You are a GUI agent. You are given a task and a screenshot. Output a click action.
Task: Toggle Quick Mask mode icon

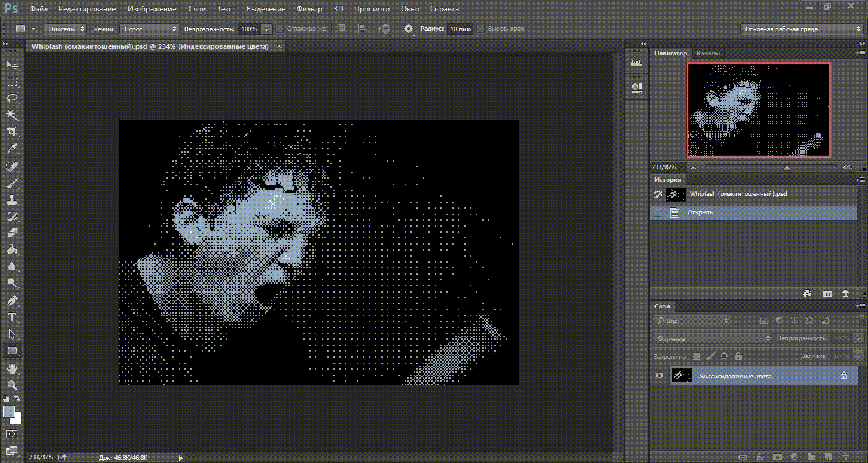coord(12,434)
